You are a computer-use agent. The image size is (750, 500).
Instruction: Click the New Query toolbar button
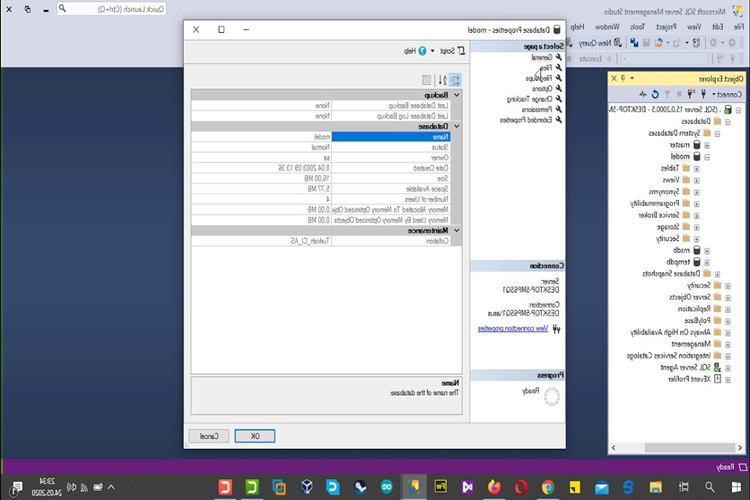pos(600,43)
